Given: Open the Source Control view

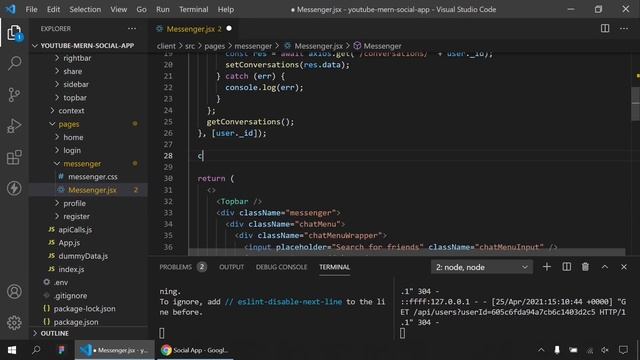Looking at the screenshot, I should point(14,95).
